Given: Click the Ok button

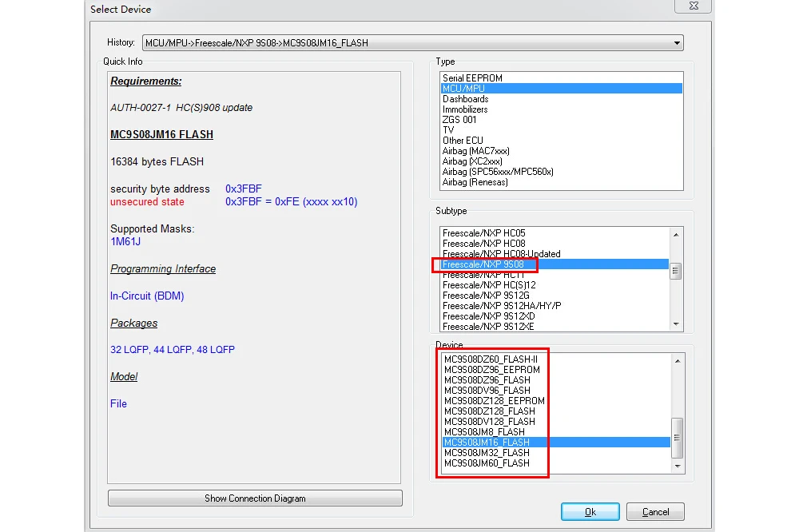Looking at the screenshot, I should point(590,511).
